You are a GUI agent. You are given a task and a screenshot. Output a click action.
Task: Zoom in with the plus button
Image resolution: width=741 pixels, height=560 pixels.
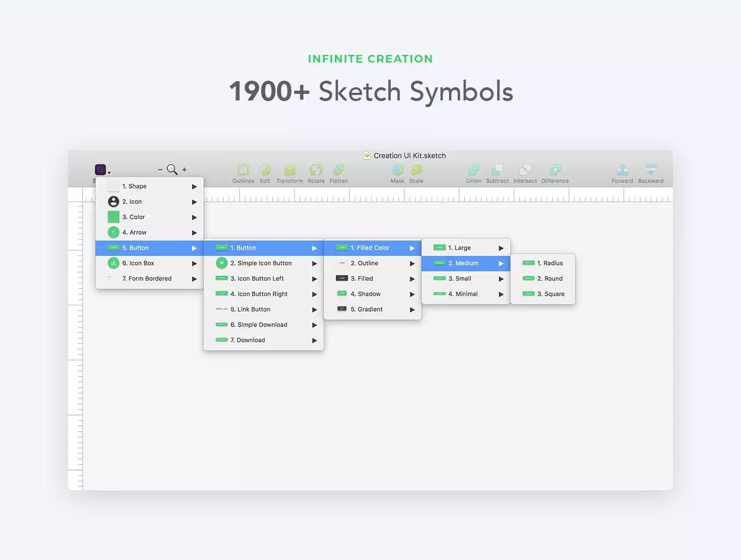click(184, 170)
